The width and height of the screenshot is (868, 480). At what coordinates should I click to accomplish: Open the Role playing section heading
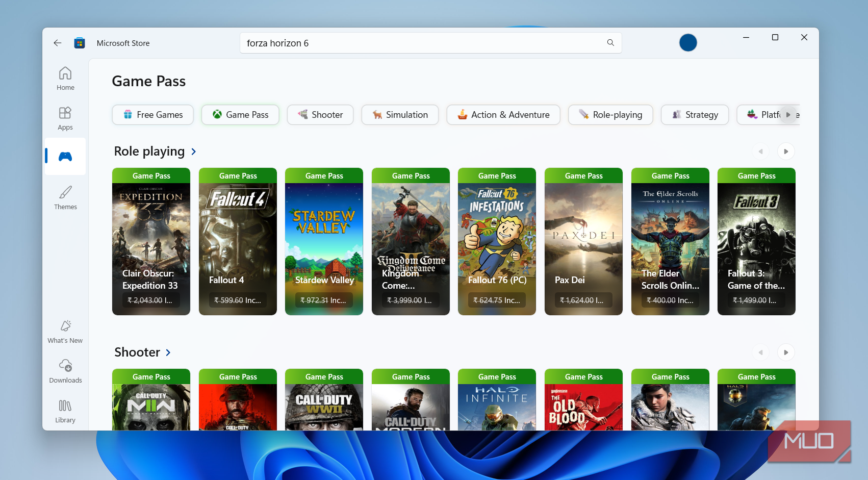pyautogui.click(x=155, y=151)
